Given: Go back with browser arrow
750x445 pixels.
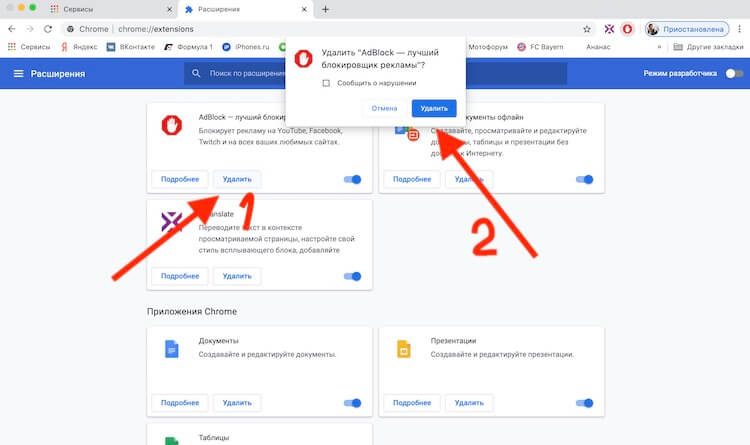Looking at the screenshot, I should (x=12, y=29).
